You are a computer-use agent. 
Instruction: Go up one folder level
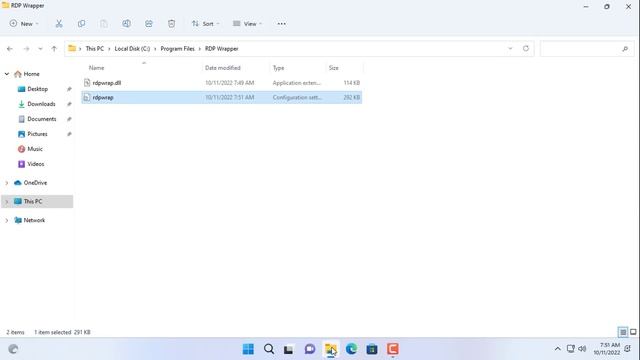coord(54,49)
